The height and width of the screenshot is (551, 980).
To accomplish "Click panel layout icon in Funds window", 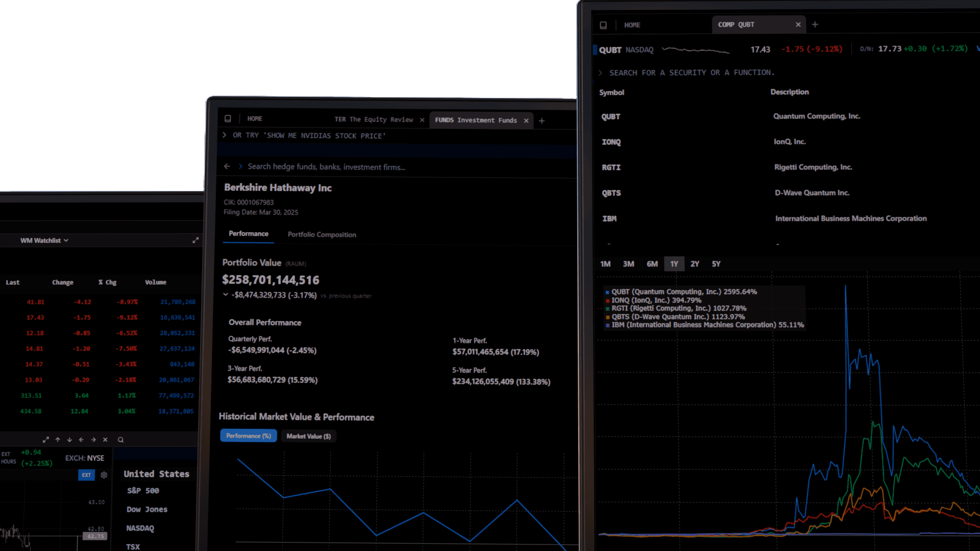I will click(228, 119).
